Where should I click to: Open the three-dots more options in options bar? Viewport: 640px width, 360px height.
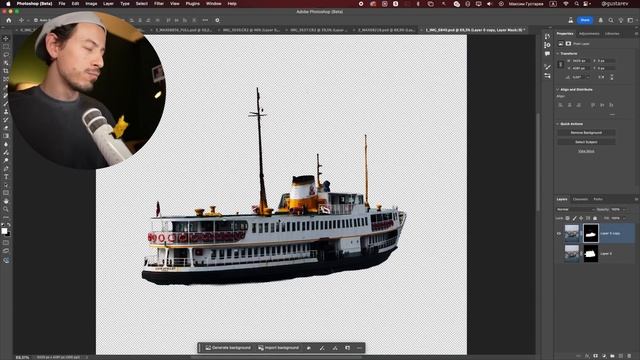click(x=205, y=20)
